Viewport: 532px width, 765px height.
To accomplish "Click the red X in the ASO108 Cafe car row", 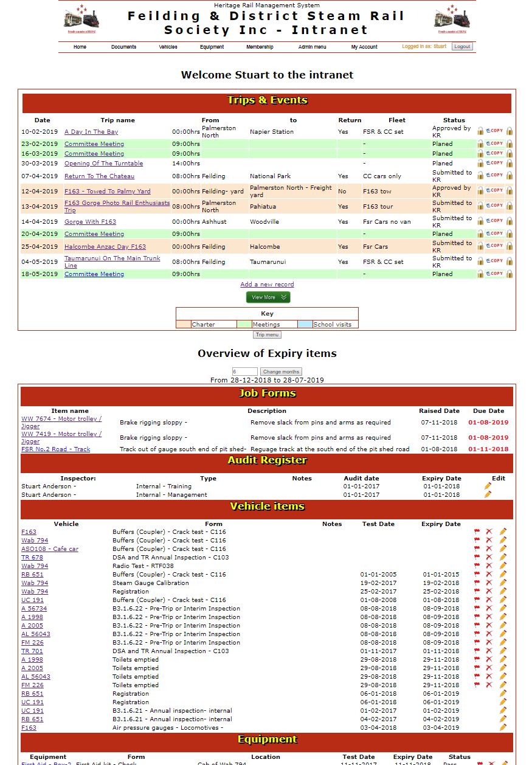I will tap(489, 549).
